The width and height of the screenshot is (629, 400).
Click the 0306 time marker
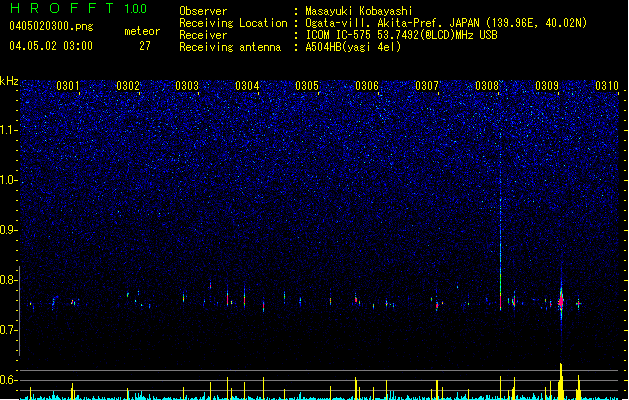[x=367, y=86]
